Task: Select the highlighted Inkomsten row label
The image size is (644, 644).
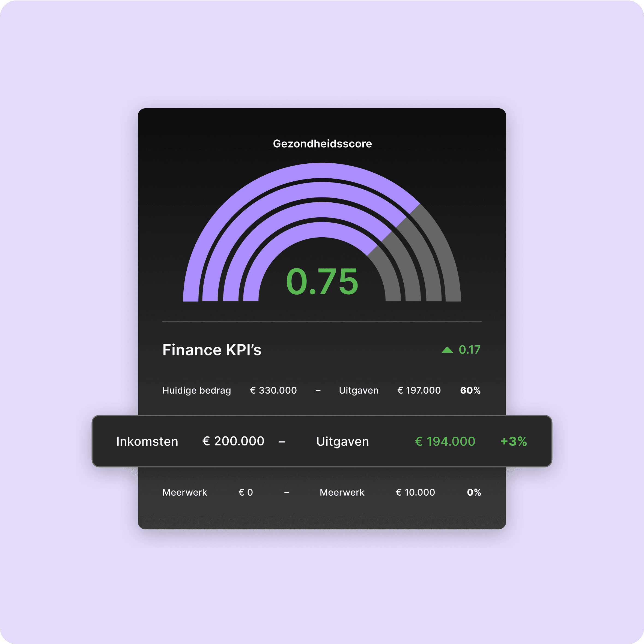Action: point(147,441)
